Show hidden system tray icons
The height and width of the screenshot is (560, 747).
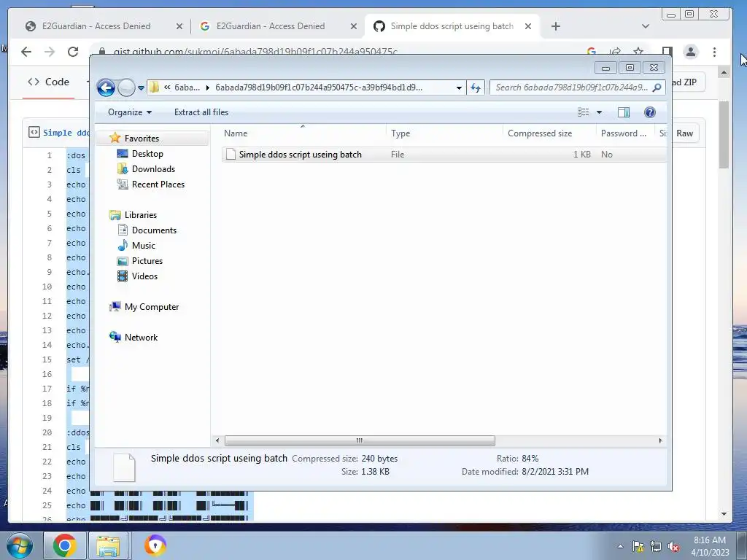coord(620,547)
